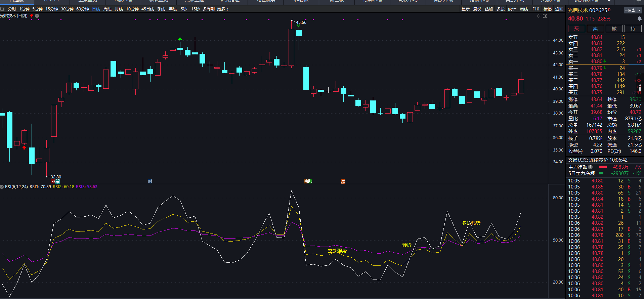
Task: Open 多周期 multi-period view
Action: pos(209,9)
